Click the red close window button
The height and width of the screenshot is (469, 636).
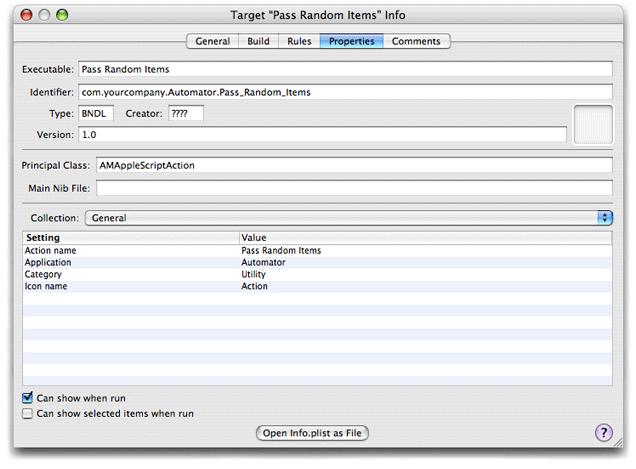tap(27, 15)
